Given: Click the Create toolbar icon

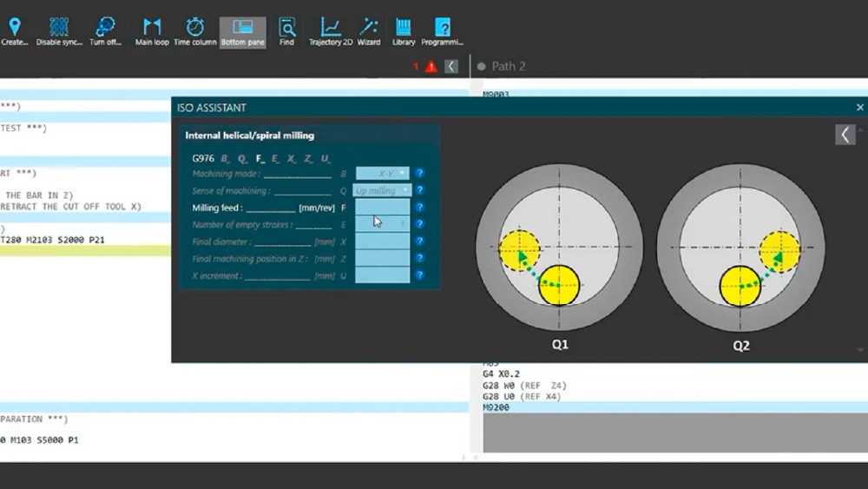Looking at the screenshot, I should pyautogui.click(x=14, y=30).
